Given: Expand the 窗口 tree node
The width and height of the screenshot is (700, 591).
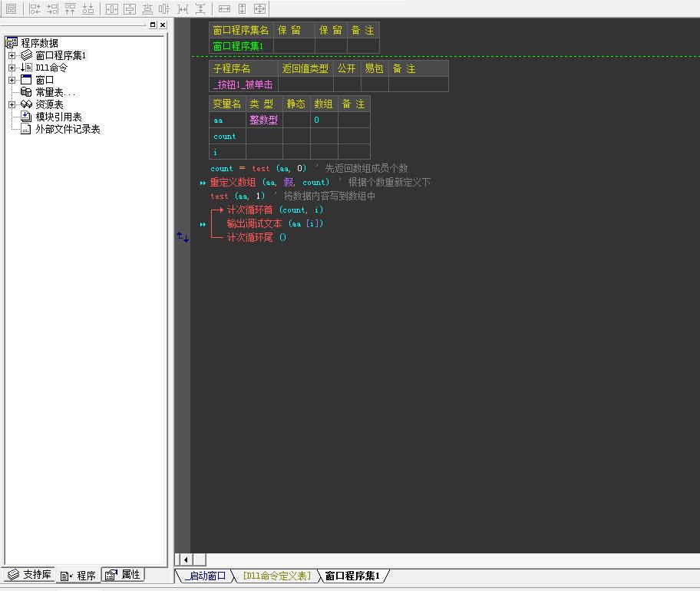Looking at the screenshot, I should pos(12,80).
